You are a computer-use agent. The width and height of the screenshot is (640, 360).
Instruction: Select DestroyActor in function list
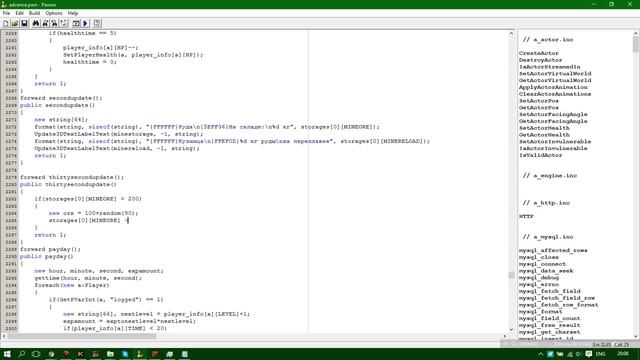(540, 60)
